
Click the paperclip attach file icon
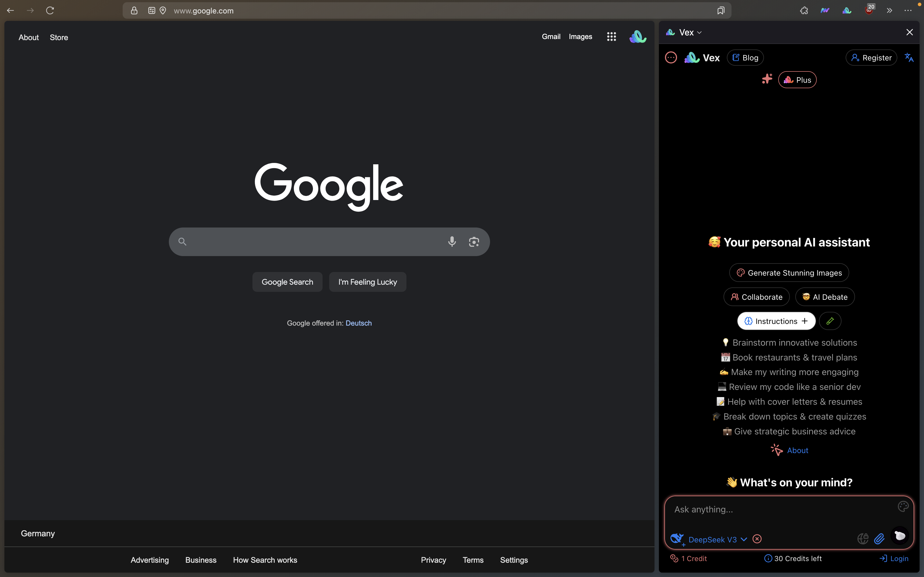879,539
